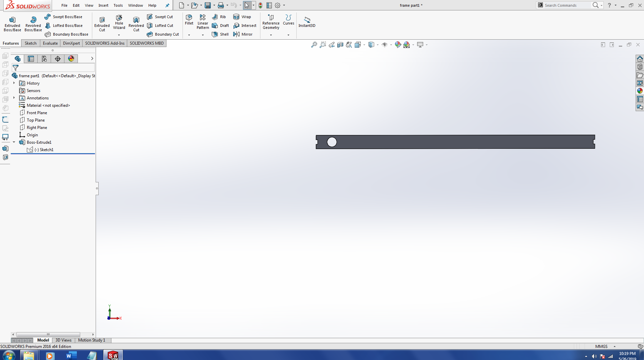
Task: Open the Hole Wizard
Action: (x=119, y=22)
